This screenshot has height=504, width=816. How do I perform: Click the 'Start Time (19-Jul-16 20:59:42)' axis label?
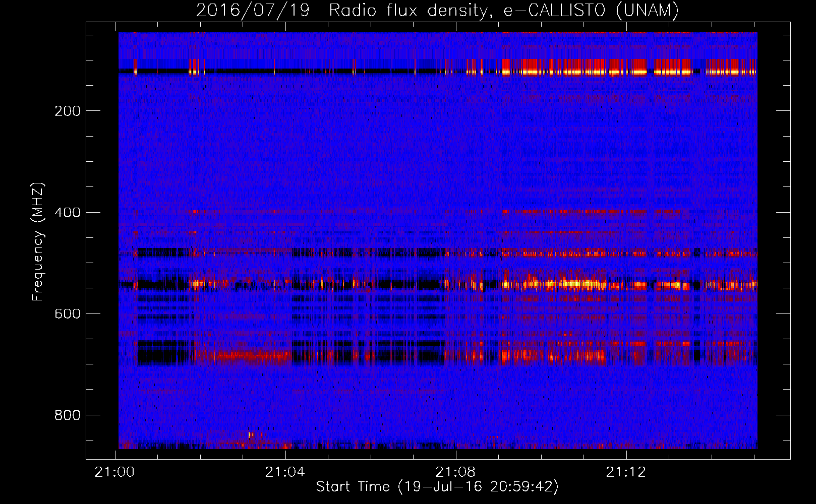click(437, 487)
